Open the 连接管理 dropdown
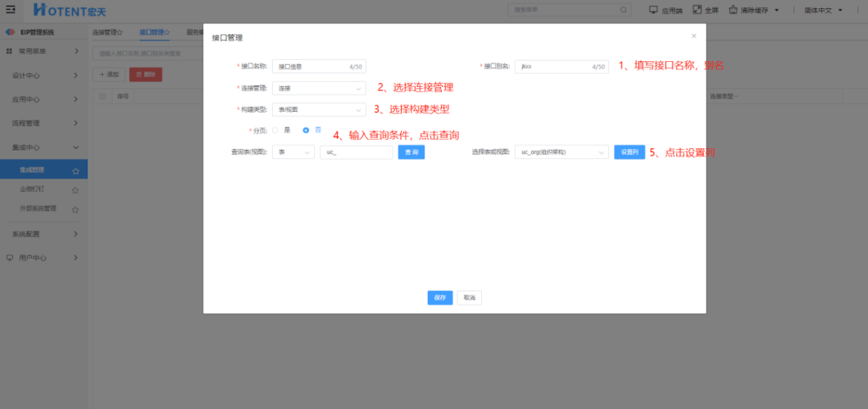This screenshot has height=409, width=868. [319, 88]
